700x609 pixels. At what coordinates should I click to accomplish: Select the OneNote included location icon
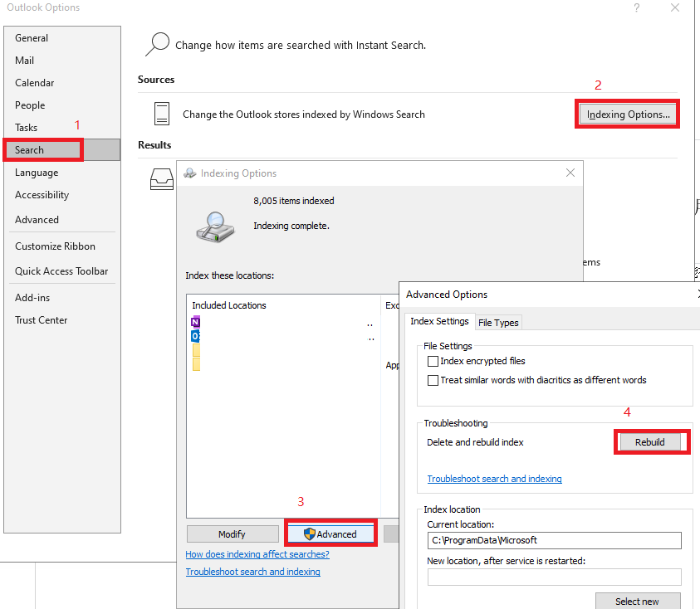[x=195, y=321]
